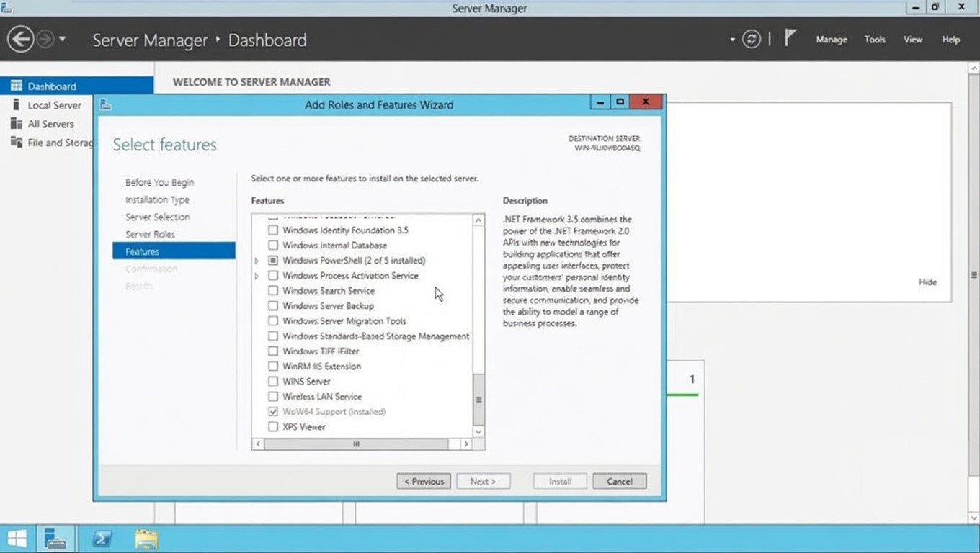Click the Windows Start button

[17, 539]
